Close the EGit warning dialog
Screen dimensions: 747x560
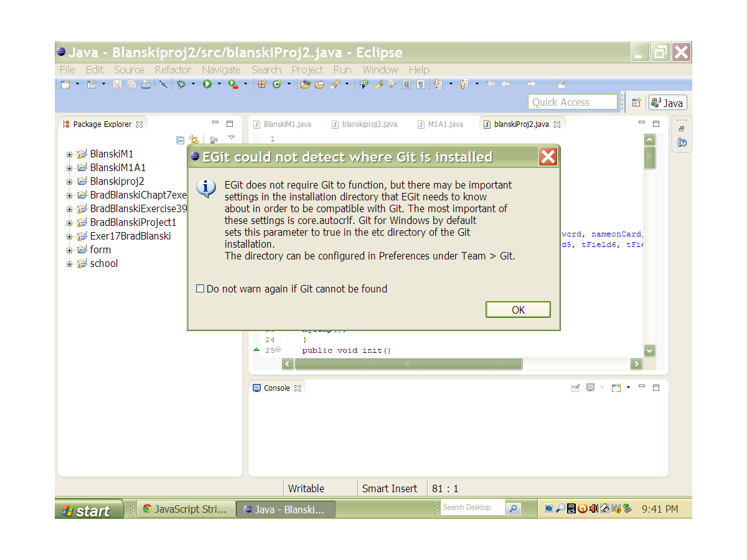[548, 157]
